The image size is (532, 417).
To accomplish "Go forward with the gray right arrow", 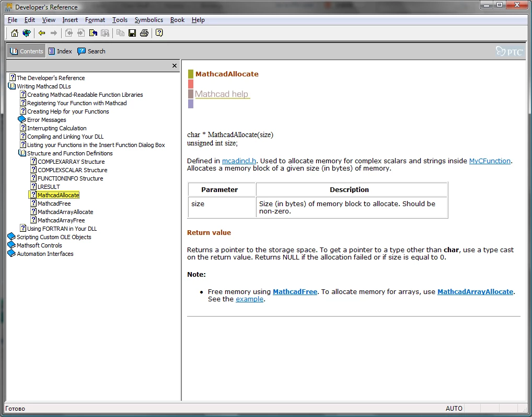I will click(54, 33).
